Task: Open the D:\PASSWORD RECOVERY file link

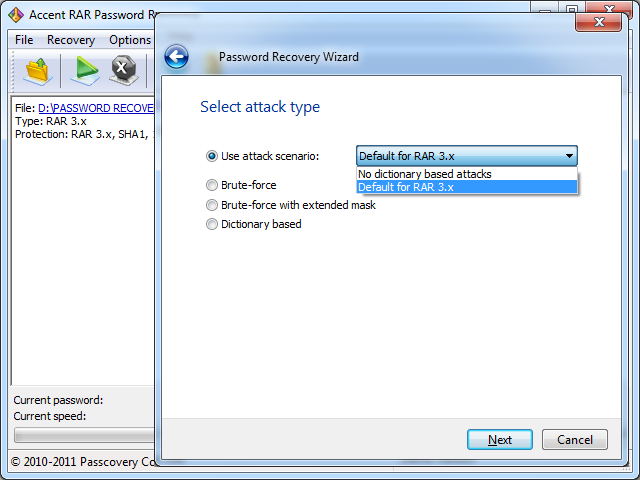Action: [95, 107]
